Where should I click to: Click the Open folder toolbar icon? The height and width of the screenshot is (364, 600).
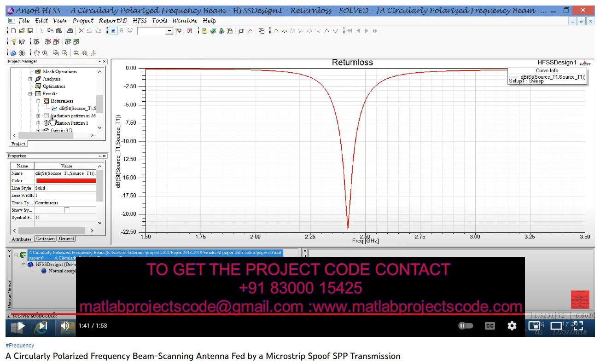pyautogui.click(x=22, y=31)
